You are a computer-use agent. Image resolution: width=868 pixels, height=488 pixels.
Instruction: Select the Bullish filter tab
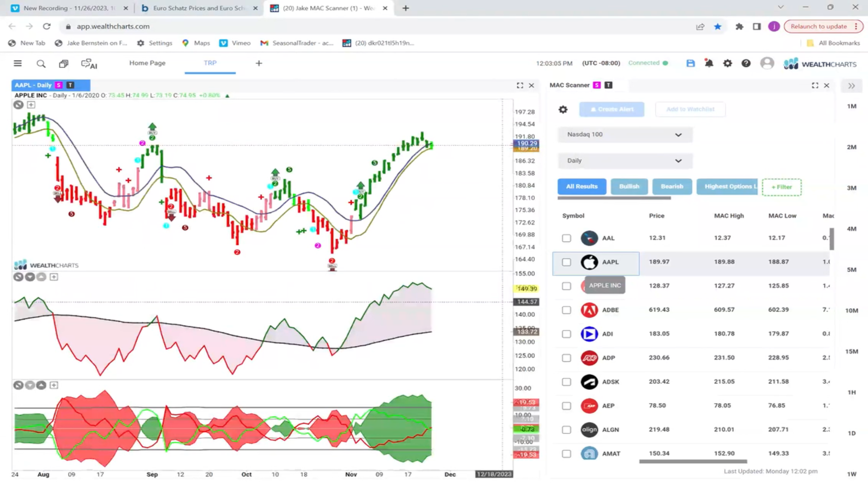[629, 187]
